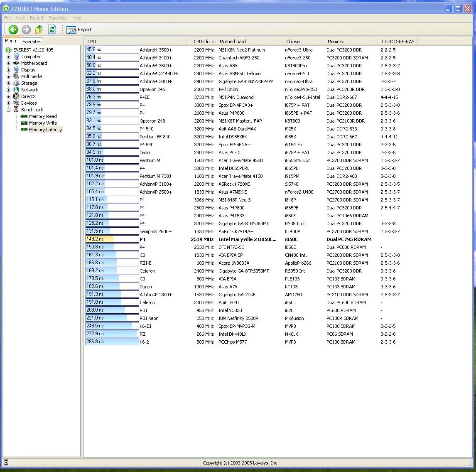The height and width of the screenshot is (472, 476).
Task: Click the nForce4-SLI-Intel chipset cell
Action: 302,97
